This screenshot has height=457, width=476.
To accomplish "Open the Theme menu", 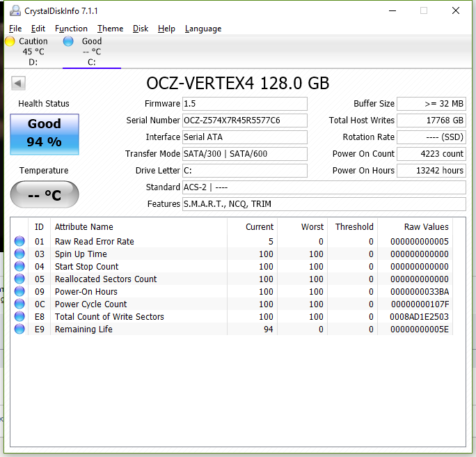I will [x=110, y=29].
